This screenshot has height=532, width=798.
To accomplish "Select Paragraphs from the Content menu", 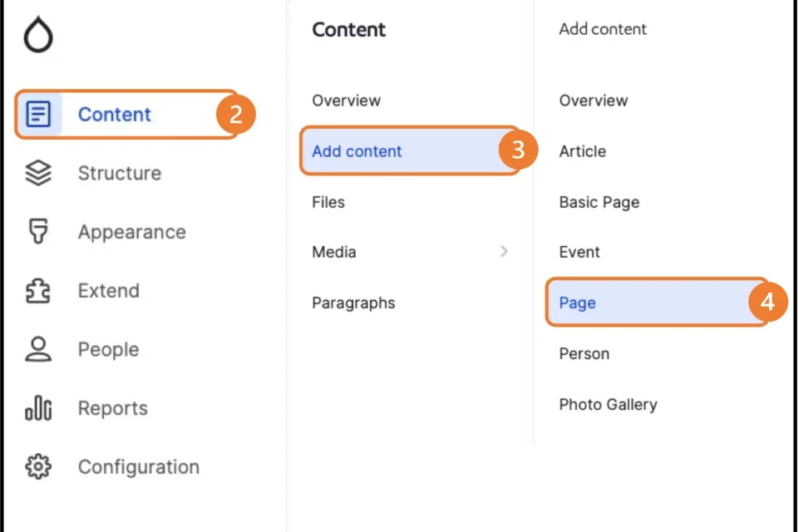I will tap(353, 303).
